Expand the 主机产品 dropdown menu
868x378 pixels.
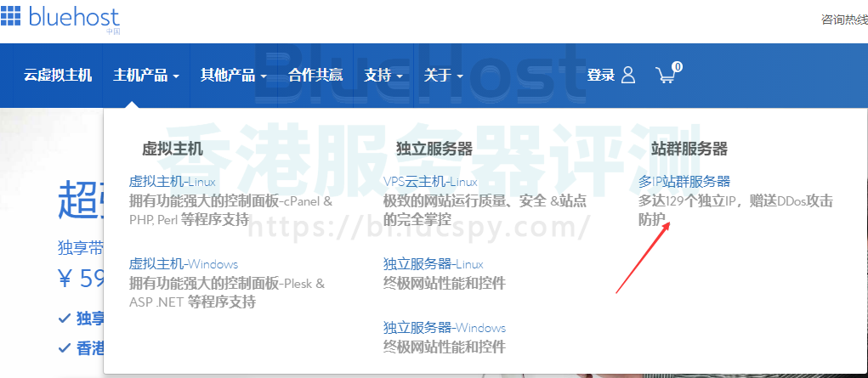click(146, 76)
